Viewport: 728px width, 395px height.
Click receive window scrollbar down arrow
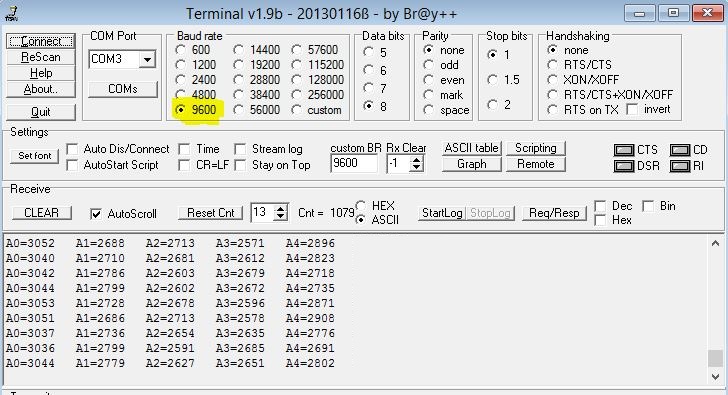pyautogui.click(x=715, y=376)
